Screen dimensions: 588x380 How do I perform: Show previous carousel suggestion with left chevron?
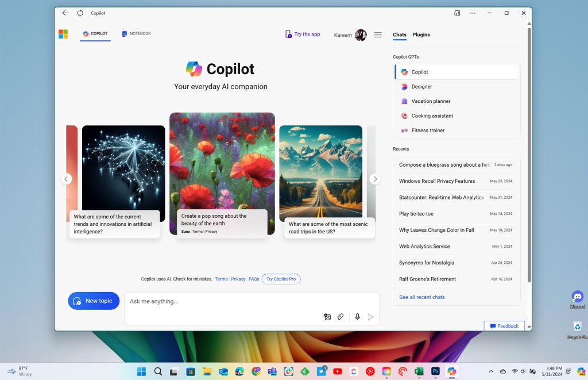(x=67, y=179)
